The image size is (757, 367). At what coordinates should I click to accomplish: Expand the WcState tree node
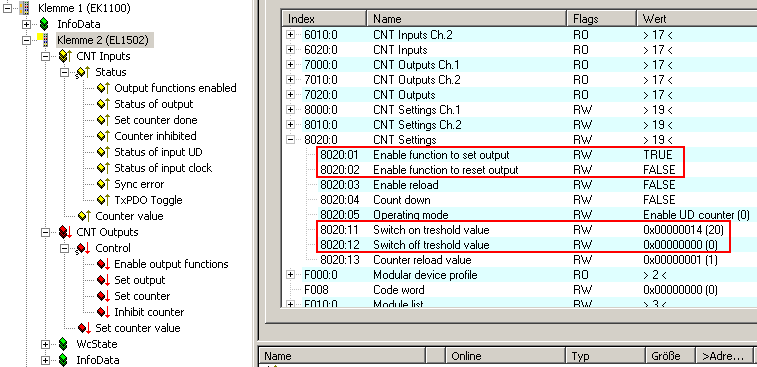[45, 344]
